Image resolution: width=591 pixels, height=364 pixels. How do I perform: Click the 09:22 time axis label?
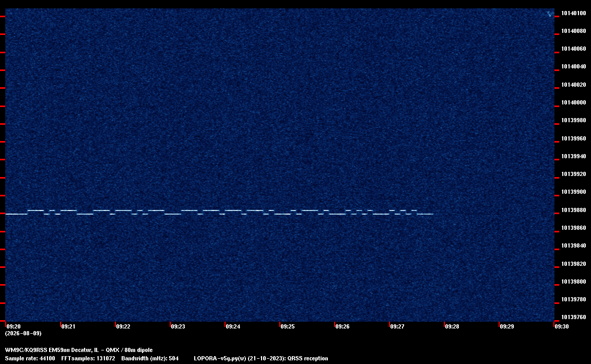(123, 326)
